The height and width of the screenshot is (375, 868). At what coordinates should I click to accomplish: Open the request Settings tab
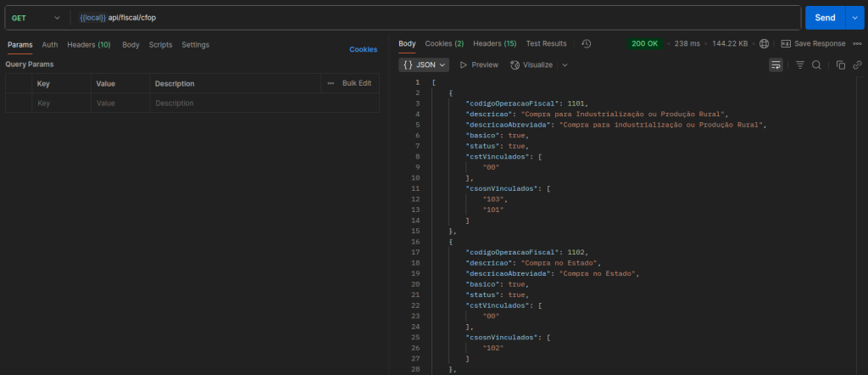point(196,45)
